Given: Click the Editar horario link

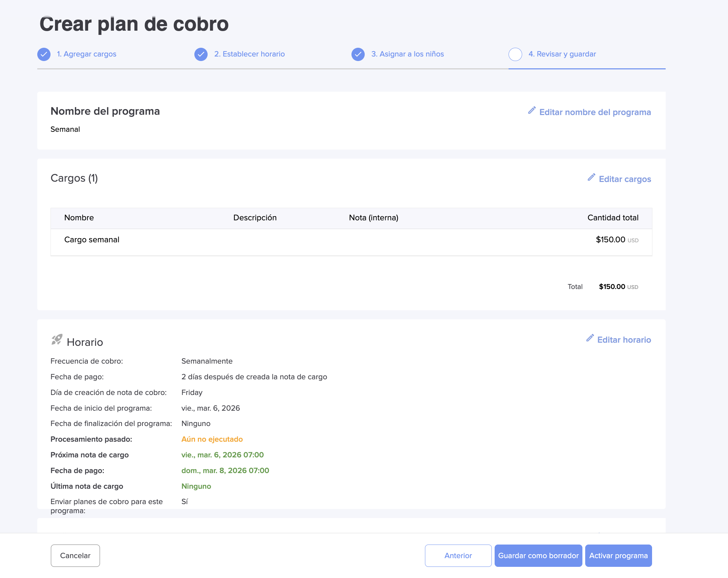Looking at the screenshot, I should [x=624, y=340].
